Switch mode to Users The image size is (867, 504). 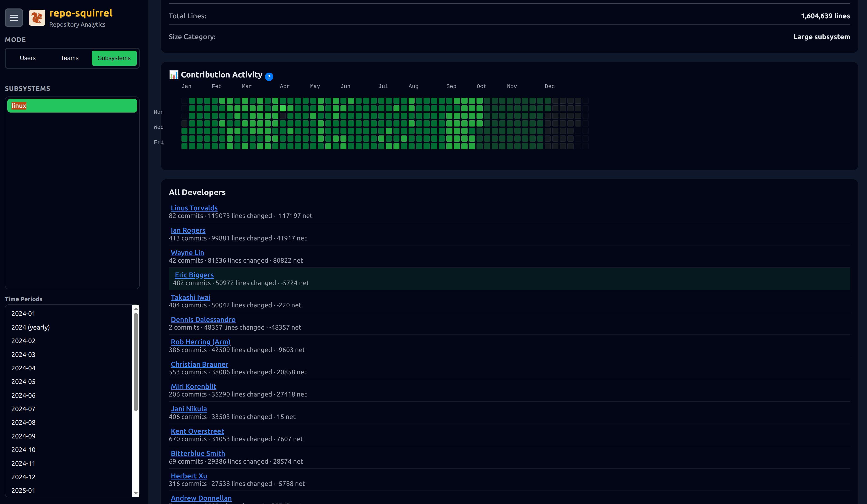(28, 58)
